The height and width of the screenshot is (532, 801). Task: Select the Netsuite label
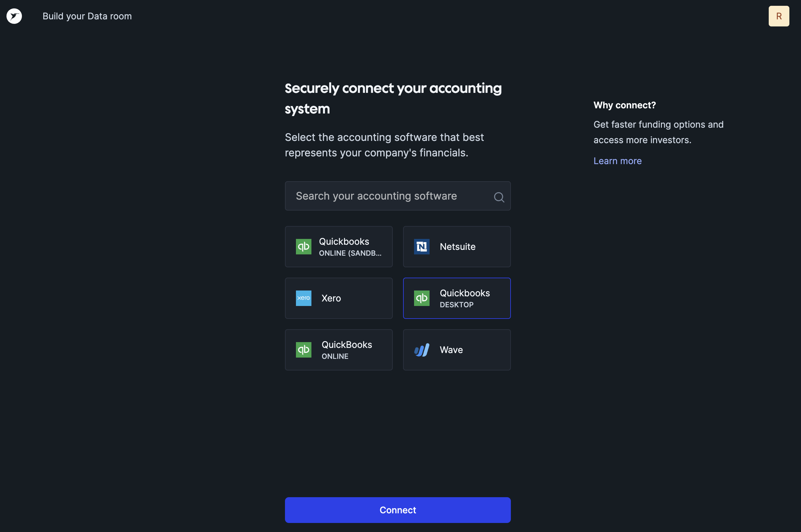click(457, 247)
